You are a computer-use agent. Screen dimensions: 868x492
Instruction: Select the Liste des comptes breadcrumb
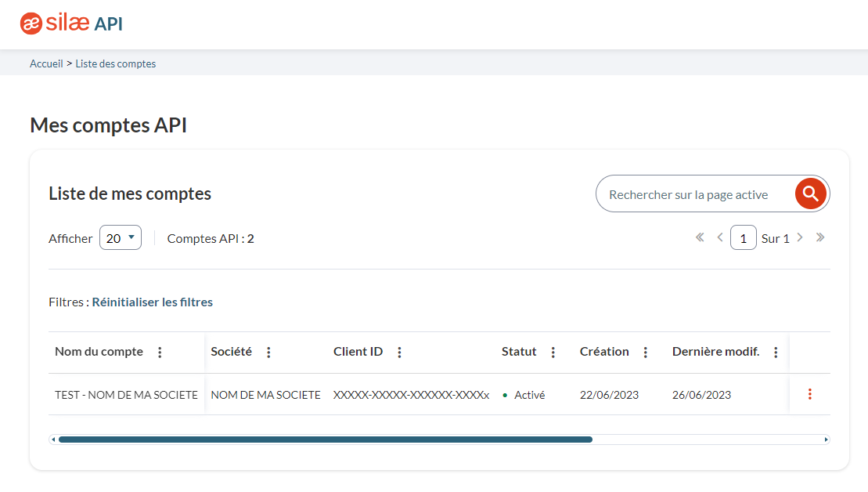115,63
